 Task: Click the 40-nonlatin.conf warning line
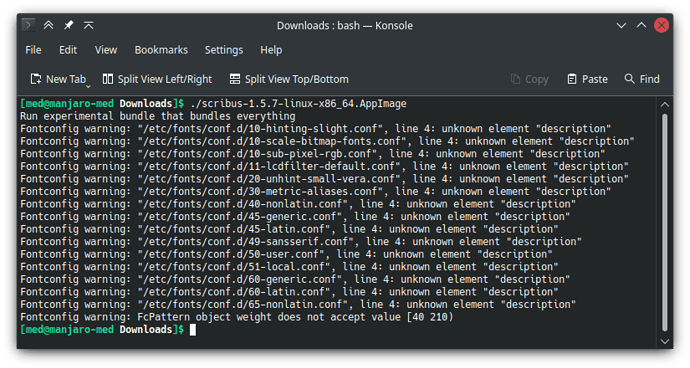[x=298, y=204]
